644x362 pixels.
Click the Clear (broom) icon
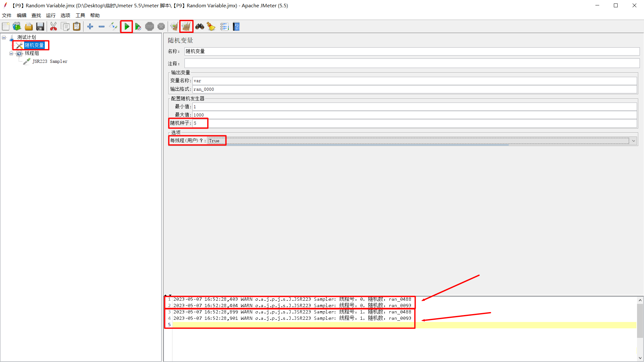[211, 26]
